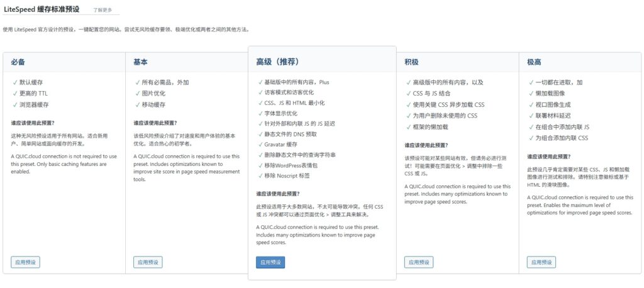Click the 针对外部和内联 JS 的 JS 延迟 line
Viewport: 644px width, 288px height.
300,124
